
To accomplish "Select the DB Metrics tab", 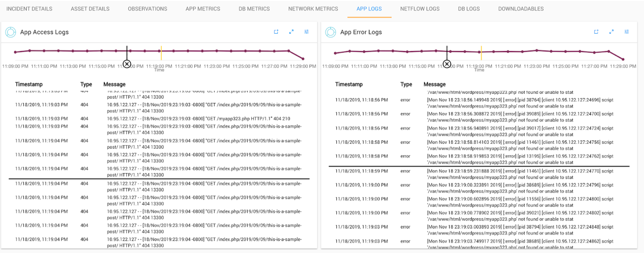I will 254,9.
